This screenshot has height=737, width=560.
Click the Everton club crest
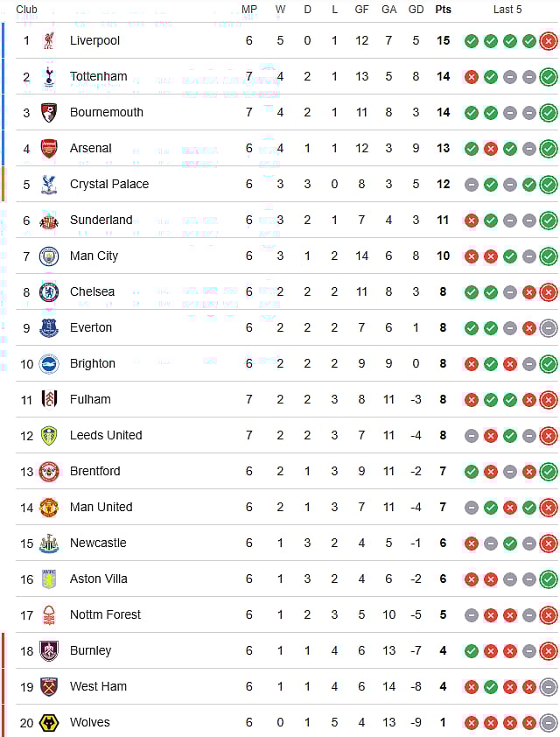48,327
